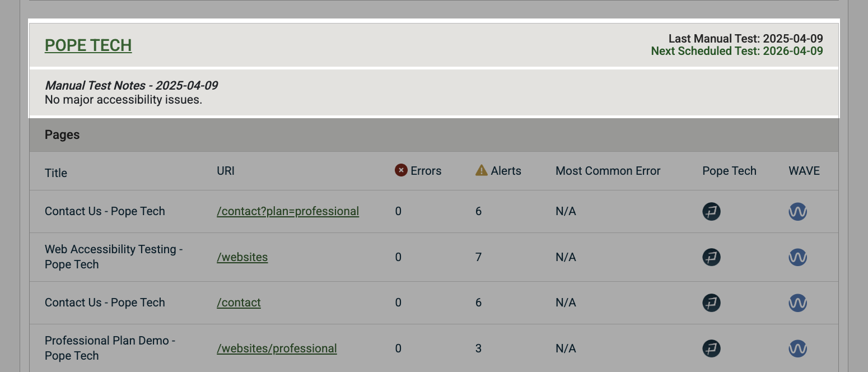Open Pope Tech icon for /websites row
This screenshot has width=868, height=372.
(x=711, y=257)
